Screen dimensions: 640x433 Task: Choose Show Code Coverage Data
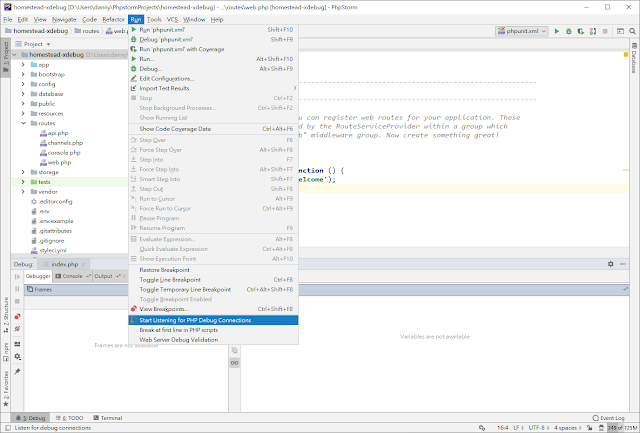(x=213, y=129)
